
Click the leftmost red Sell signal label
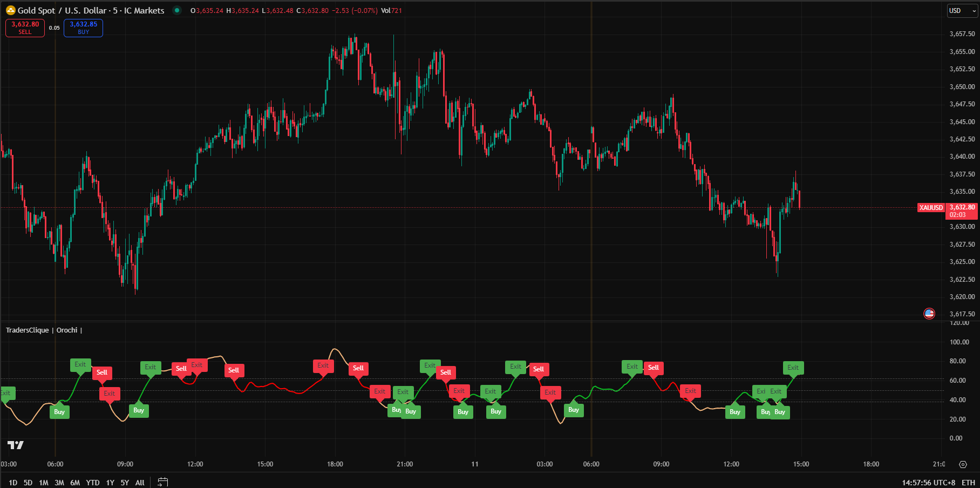tap(101, 372)
